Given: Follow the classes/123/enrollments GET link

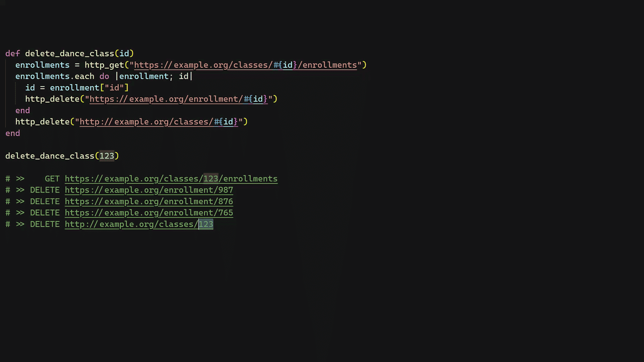Looking at the screenshot, I should coord(171,179).
